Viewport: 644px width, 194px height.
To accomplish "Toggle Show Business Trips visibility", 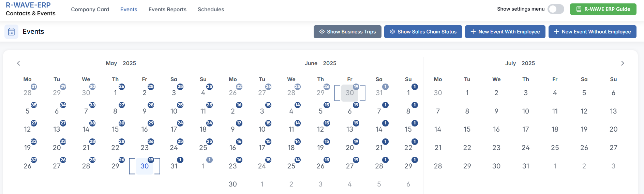I will click(x=347, y=32).
